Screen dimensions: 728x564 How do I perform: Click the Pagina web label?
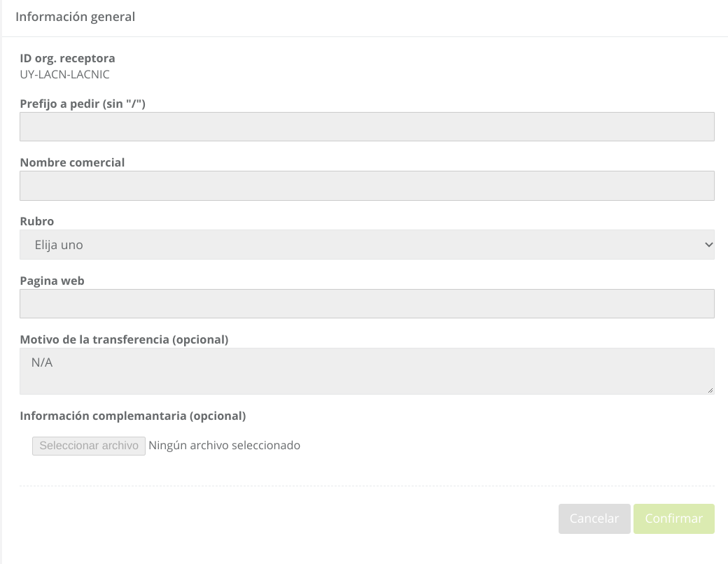pos(52,281)
